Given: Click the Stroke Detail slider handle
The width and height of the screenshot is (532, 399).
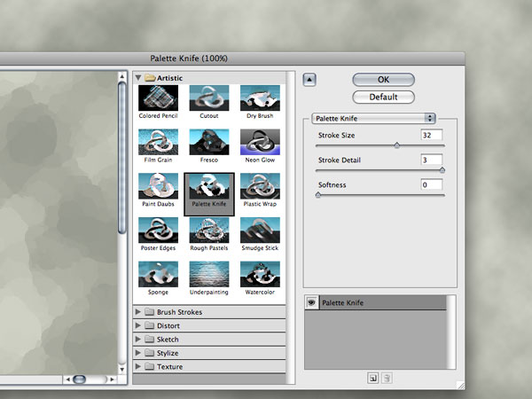Looking at the screenshot, I should [442, 170].
